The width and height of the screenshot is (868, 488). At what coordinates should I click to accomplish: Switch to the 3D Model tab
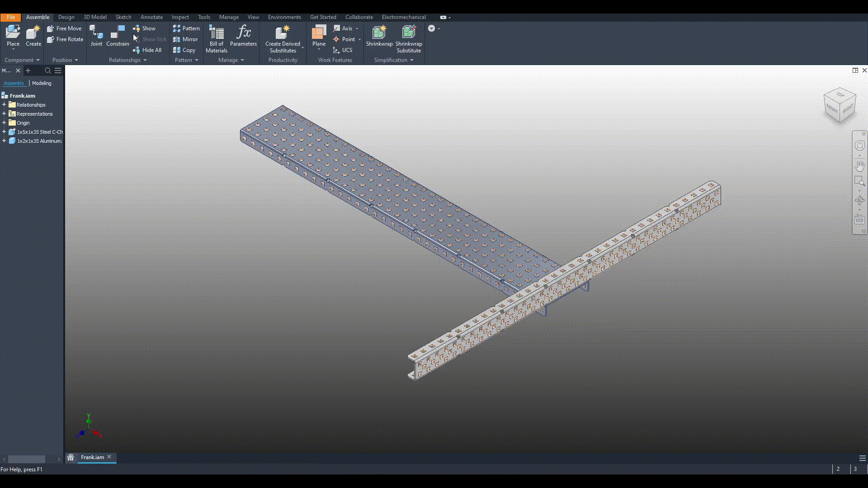(95, 17)
